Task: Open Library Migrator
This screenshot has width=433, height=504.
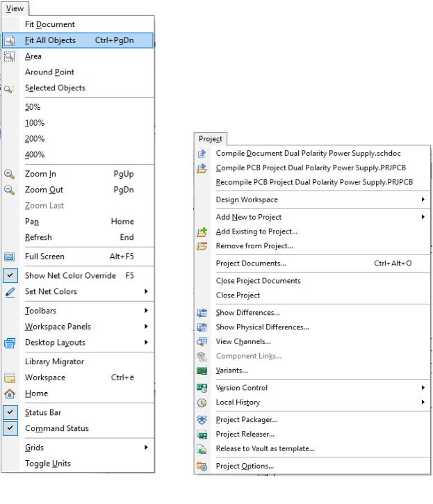Action: (54, 361)
